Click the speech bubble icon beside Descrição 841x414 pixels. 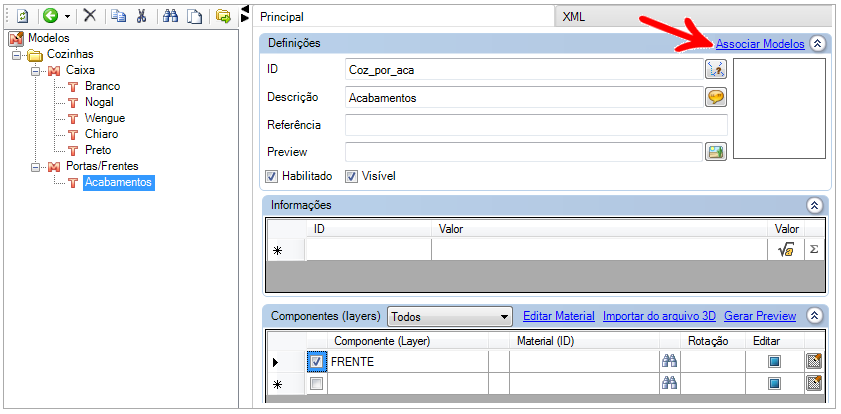(x=715, y=97)
